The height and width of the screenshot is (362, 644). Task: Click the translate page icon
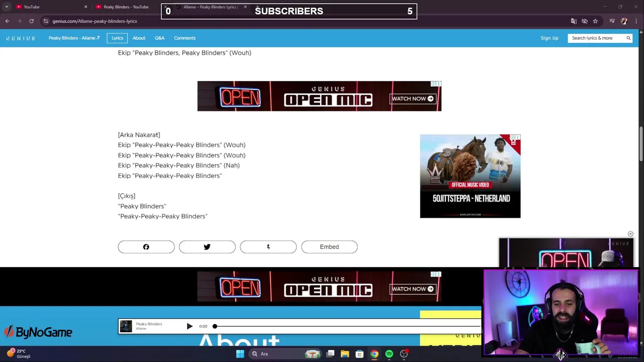pos(574,21)
